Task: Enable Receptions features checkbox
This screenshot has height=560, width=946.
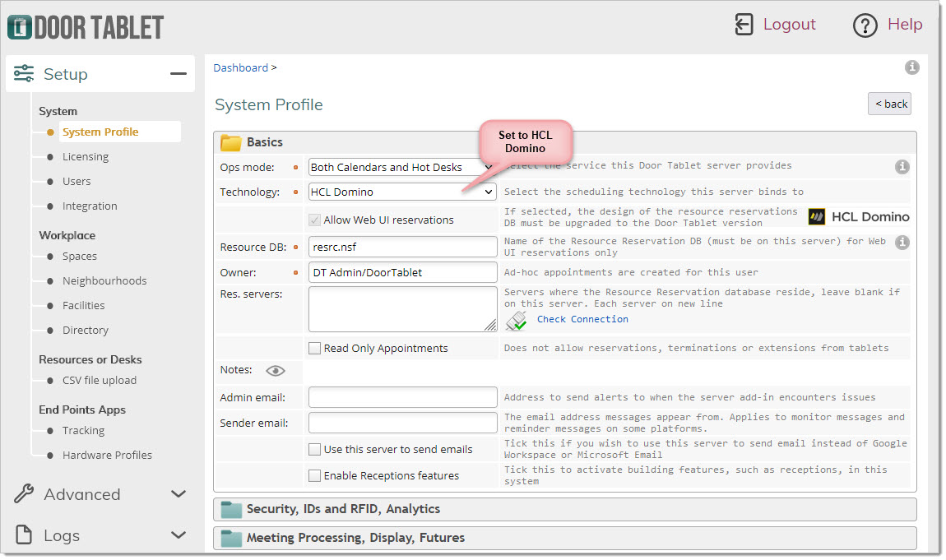Action: 314,475
